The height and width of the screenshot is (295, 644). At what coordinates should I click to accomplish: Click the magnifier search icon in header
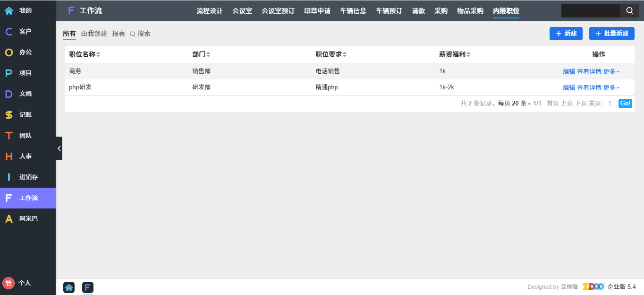[629, 10]
